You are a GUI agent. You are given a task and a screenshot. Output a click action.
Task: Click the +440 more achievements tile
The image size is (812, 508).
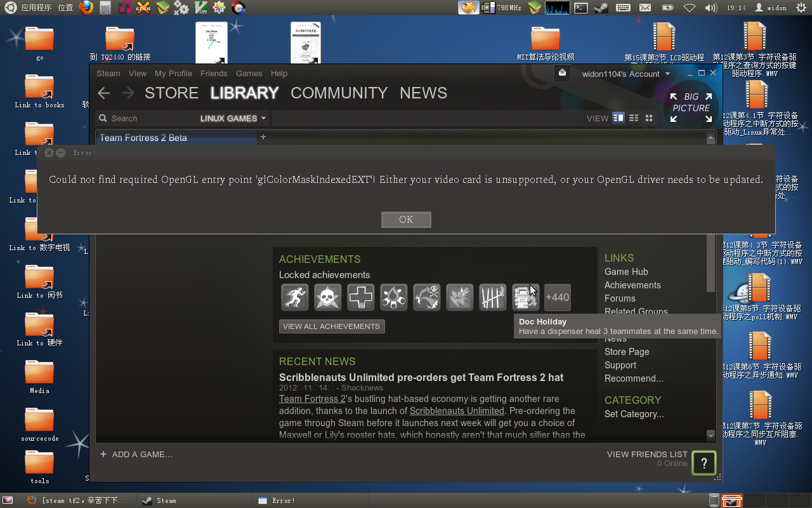click(558, 297)
